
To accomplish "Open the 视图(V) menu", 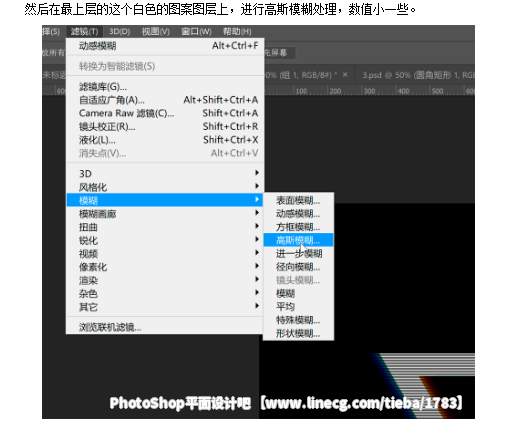I will 156,32.
